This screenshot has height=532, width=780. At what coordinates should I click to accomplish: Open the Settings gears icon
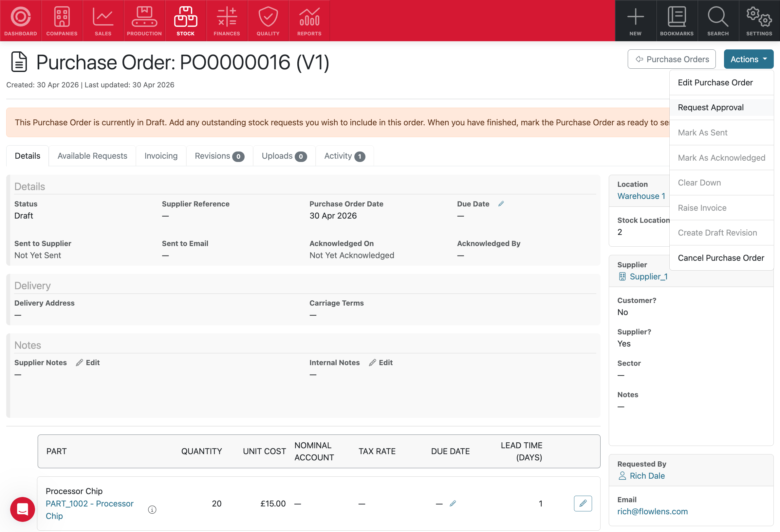coord(759,21)
